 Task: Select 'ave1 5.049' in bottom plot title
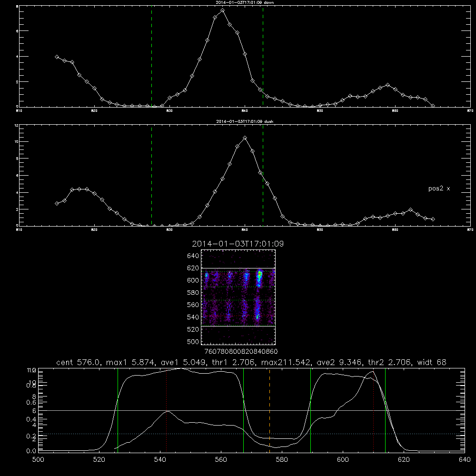click(183, 362)
